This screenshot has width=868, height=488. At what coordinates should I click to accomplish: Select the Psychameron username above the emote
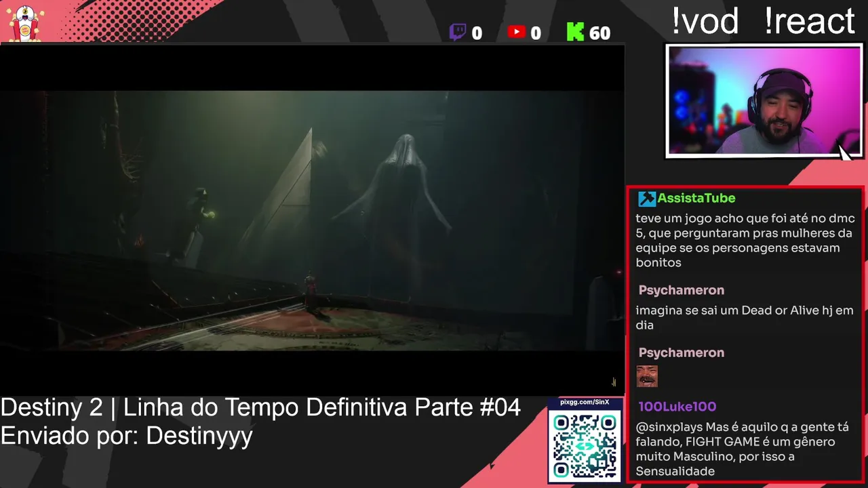tap(682, 352)
